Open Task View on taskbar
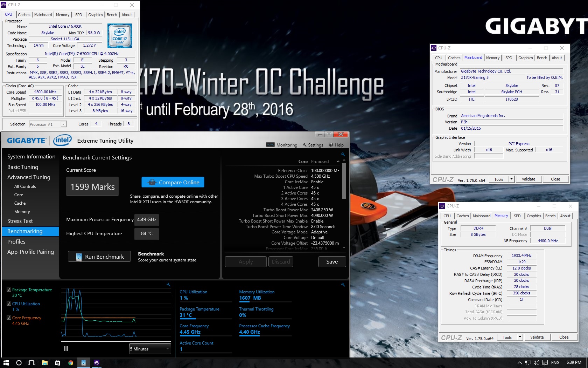Viewport: 588px width, 368px height. [x=31, y=363]
